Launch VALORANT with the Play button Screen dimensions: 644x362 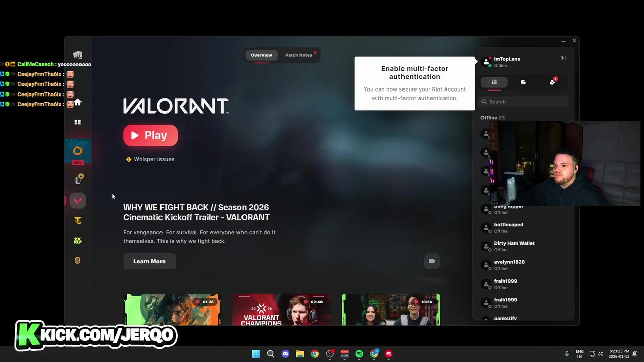(150, 135)
